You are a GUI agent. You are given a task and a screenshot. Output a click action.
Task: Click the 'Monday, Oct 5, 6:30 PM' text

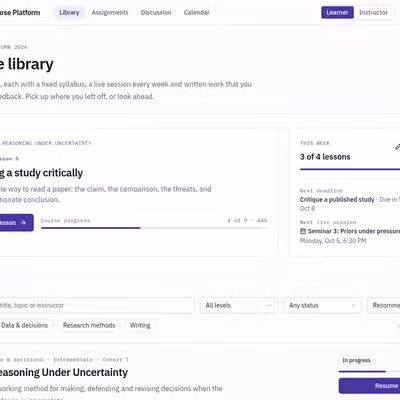pyautogui.click(x=333, y=241)
